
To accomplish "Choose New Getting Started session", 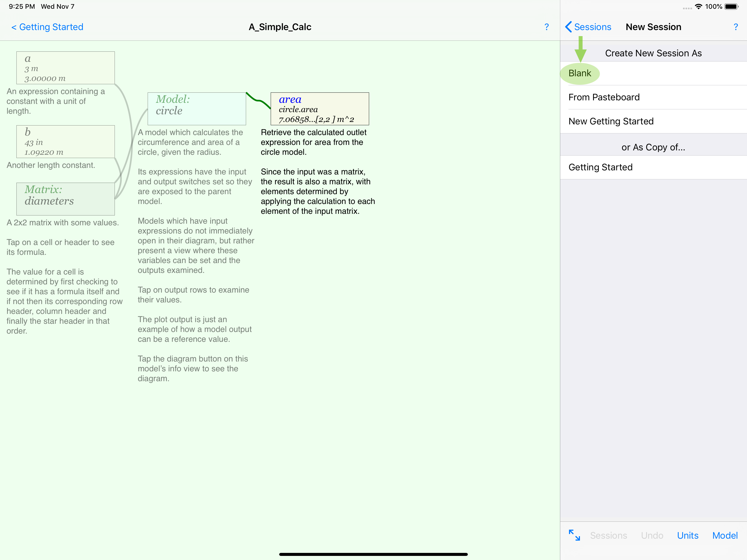I will [x=653, y=121].
